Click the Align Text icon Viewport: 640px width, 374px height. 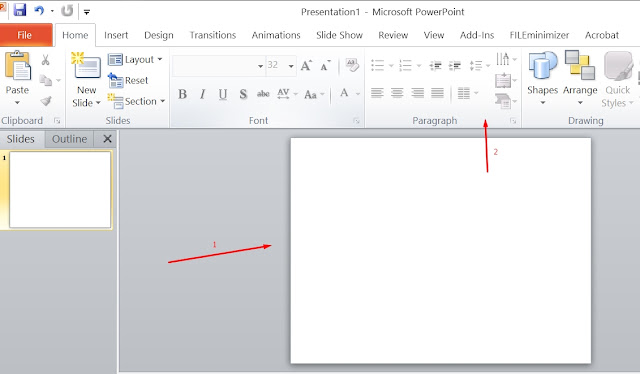point(503,80)
